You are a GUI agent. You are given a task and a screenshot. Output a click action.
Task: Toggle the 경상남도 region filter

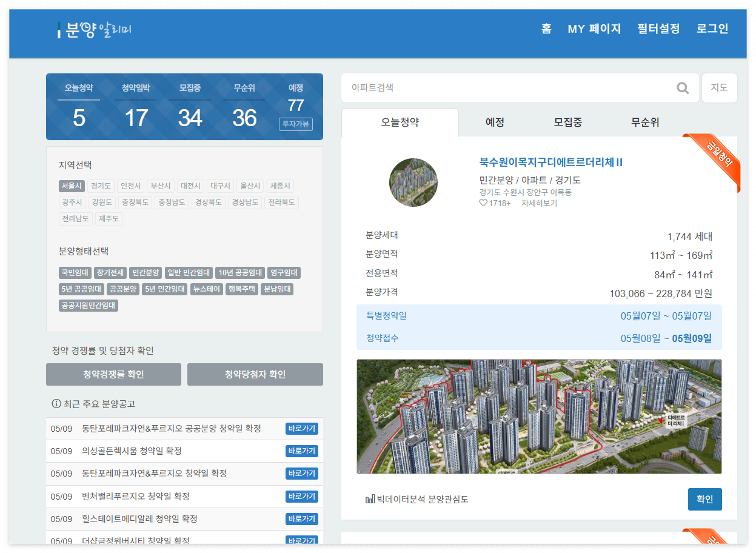tap(244, 203)
